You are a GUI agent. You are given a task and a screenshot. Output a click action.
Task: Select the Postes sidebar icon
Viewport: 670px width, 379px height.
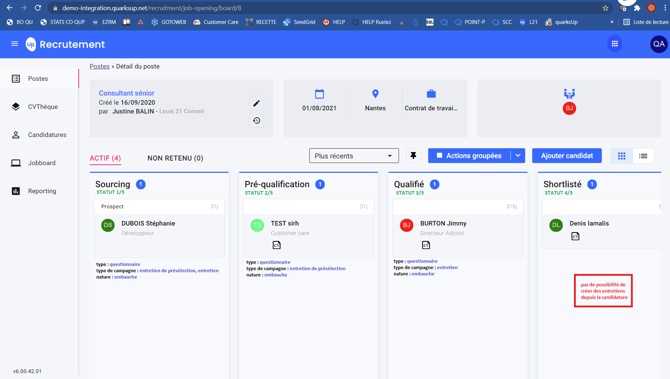[x=16, y=79]
